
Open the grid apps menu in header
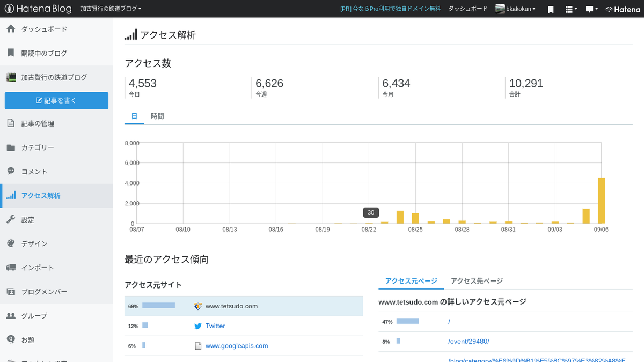(x=571, y=9)
